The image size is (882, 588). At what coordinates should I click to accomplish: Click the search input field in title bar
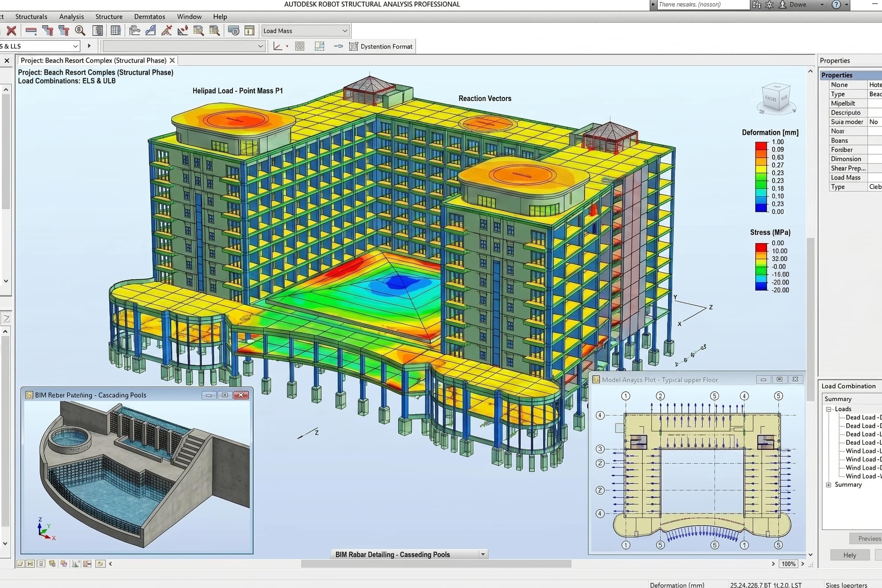coord(703,5)
